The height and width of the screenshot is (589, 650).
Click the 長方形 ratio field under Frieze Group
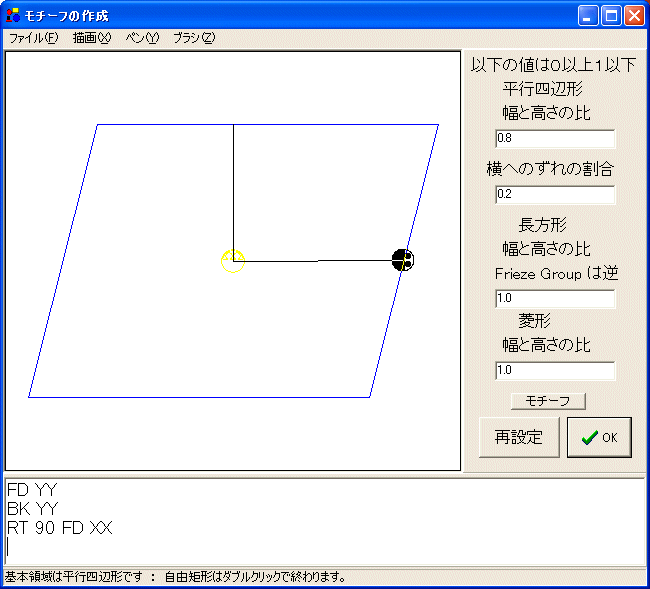coord(554,298)
